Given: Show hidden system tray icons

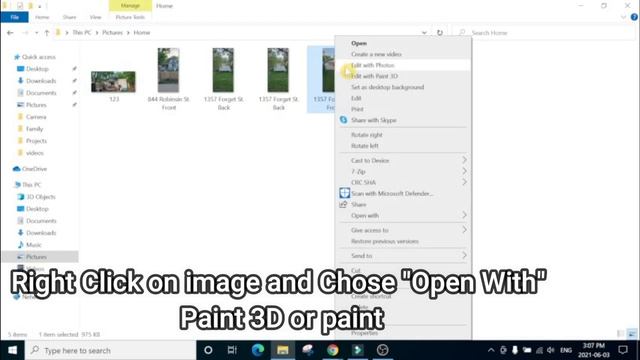Looking at the screenshot, I should pyautogui.click(x=491, y=350).
